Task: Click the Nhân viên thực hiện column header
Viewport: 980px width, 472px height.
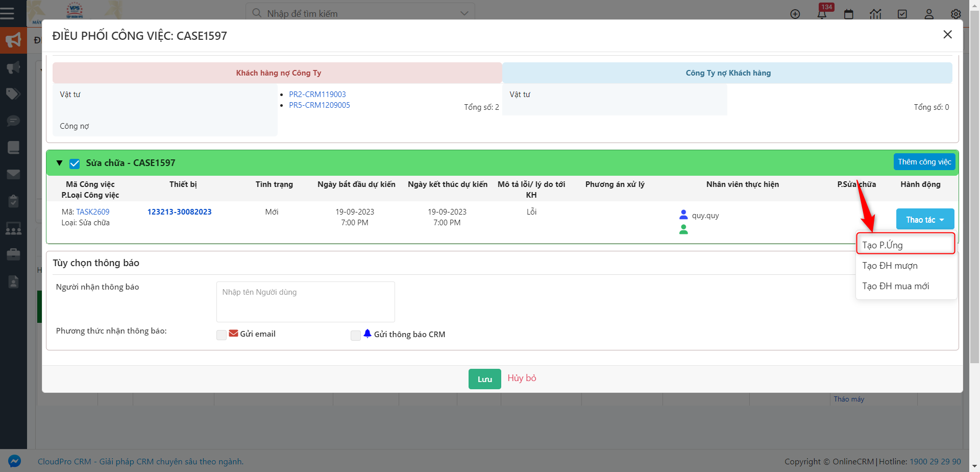Action: pyautogui.click(x=742, y=184)
